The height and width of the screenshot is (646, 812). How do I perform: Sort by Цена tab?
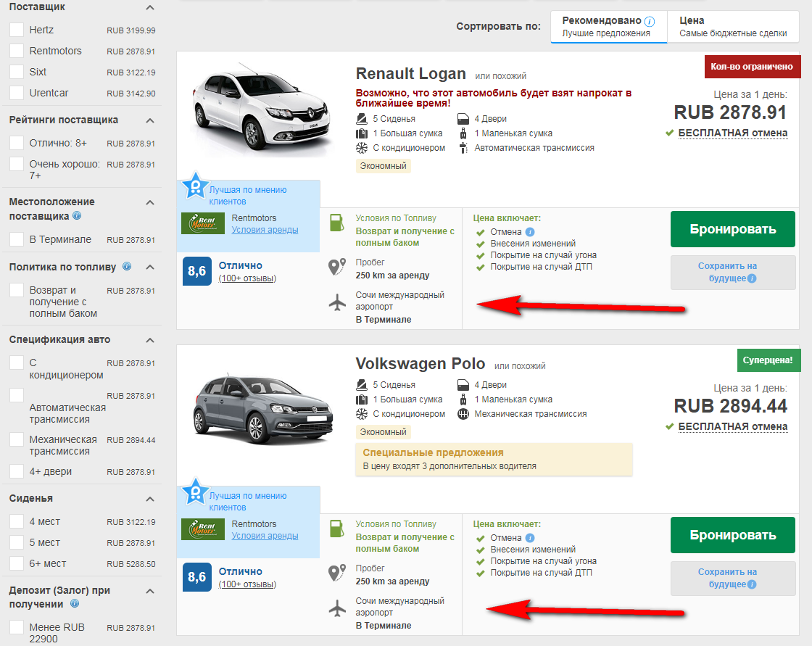(x=733, y=26)
